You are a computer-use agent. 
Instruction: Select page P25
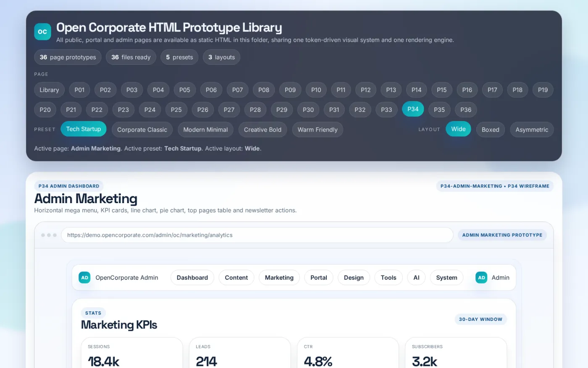[x=176, y=109]
